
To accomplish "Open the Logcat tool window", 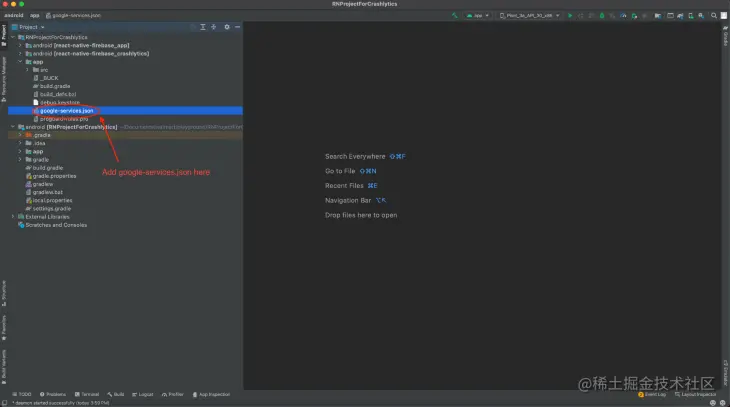I will [x=142, y=394].
